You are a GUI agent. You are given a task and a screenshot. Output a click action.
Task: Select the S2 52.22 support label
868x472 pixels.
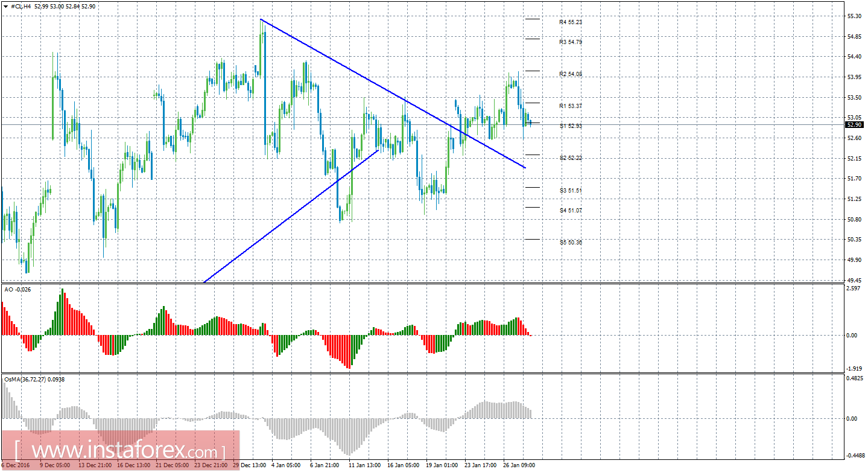[x=571, y=158]
